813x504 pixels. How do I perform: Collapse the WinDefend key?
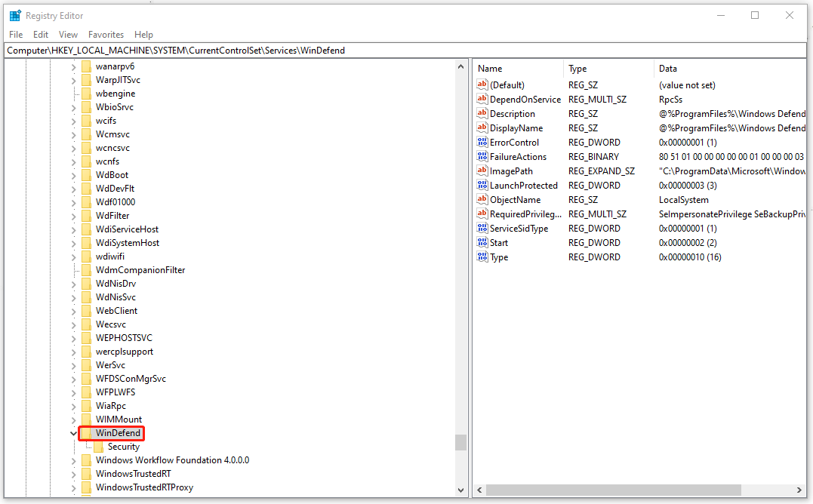[x=73, y=433]
